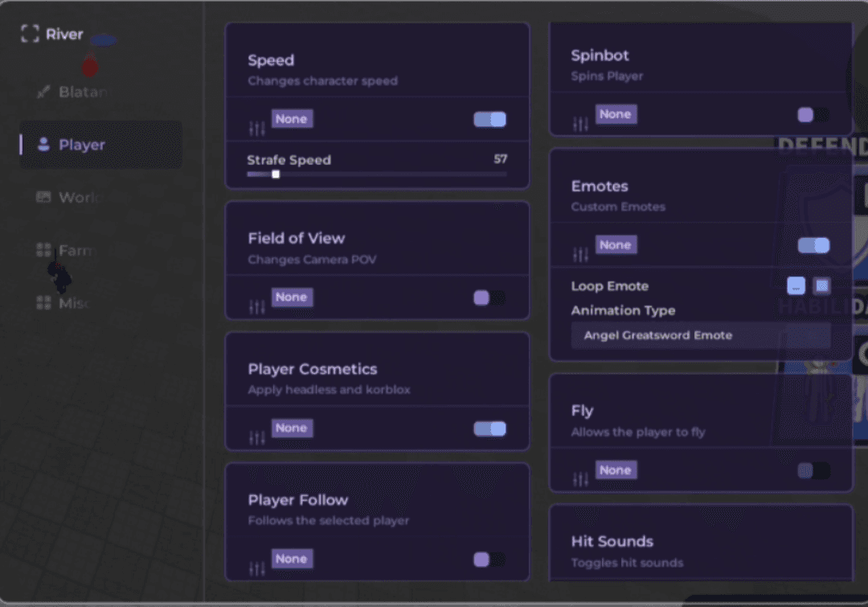Click the None keybind button under Emotes

pyautogui.click(x=615, y=245)
